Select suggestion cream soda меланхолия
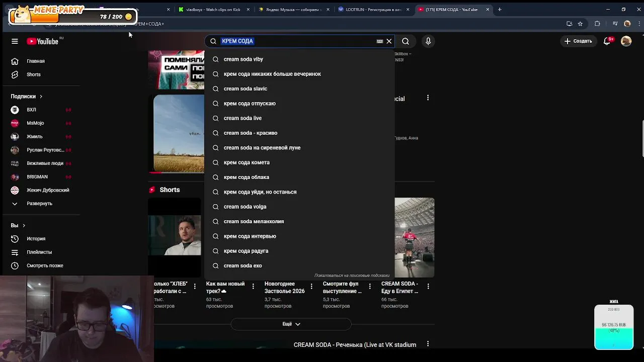Viewport: 644px width, 362px height. pos(299,221)
